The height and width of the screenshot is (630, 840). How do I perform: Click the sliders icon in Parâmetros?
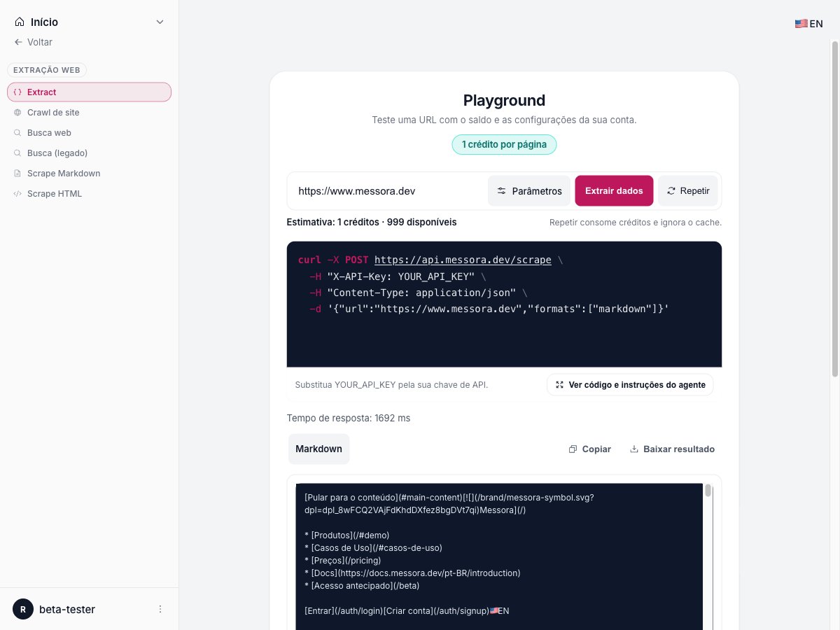coord(502,191)
